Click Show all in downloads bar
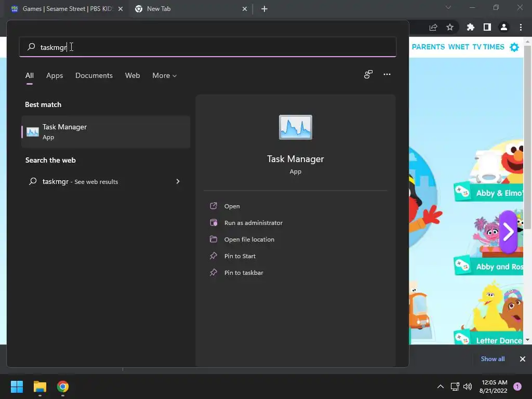Image resolution: width=532 pixels, height=399 pixels. [493, 358]
